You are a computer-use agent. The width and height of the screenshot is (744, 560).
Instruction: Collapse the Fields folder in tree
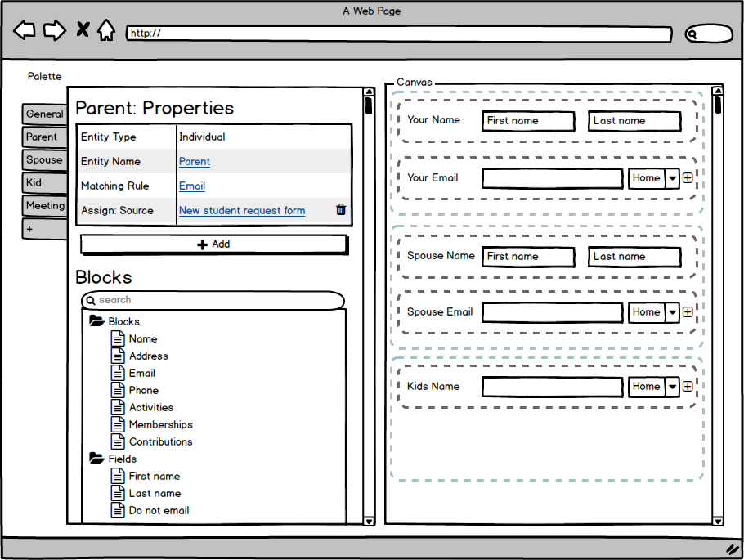click(96, 459)
